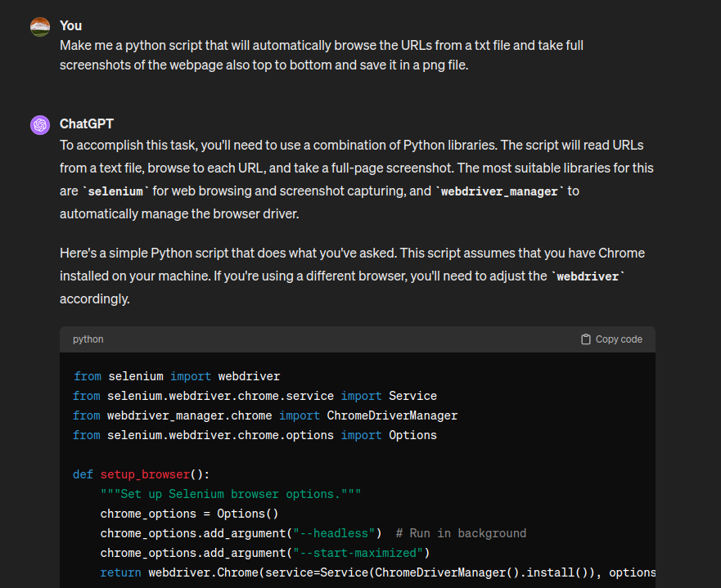Click the code line importing Options
This screenshot has width=721, height=588.
click(255, 436)
